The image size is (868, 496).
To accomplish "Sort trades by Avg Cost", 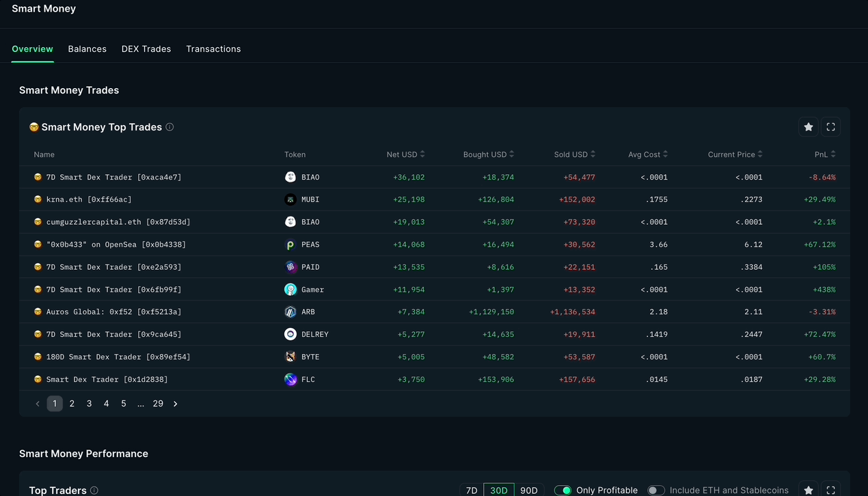I will [x=647, y=154].
